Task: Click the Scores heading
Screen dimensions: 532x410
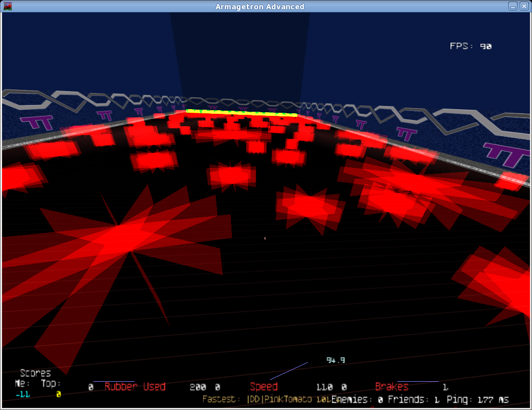Action: pyautogui.click(x=35, y=373)
